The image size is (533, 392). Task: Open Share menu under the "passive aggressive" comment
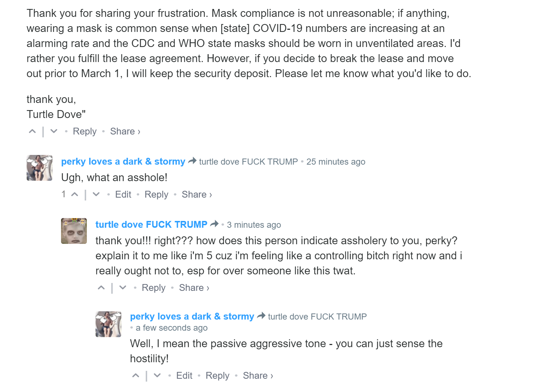[x=258, y=376]
